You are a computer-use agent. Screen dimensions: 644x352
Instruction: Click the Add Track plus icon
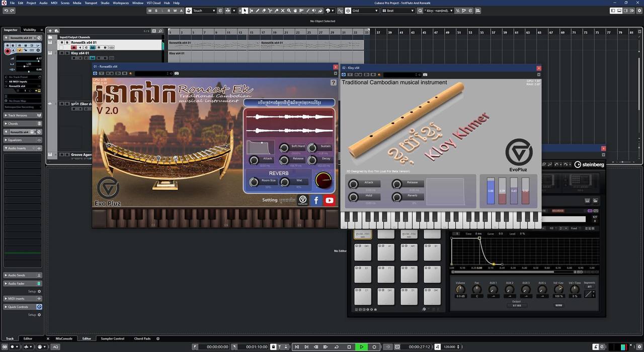[50, 31]
